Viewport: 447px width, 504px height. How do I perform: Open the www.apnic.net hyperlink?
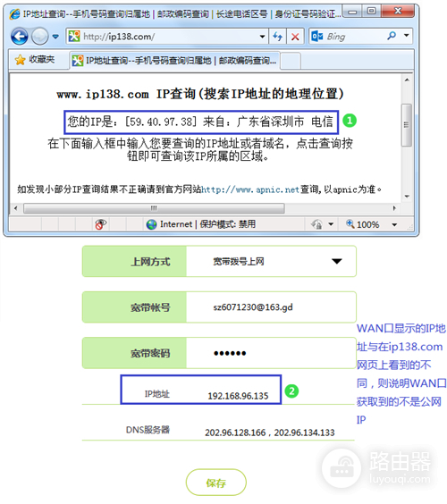(x=250, y=189)
